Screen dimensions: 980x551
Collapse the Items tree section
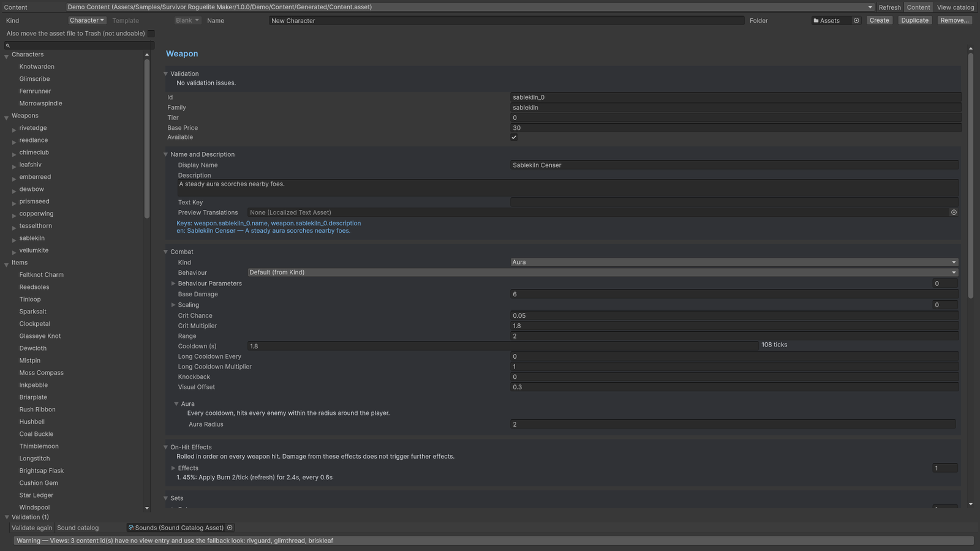coord(6,264)
